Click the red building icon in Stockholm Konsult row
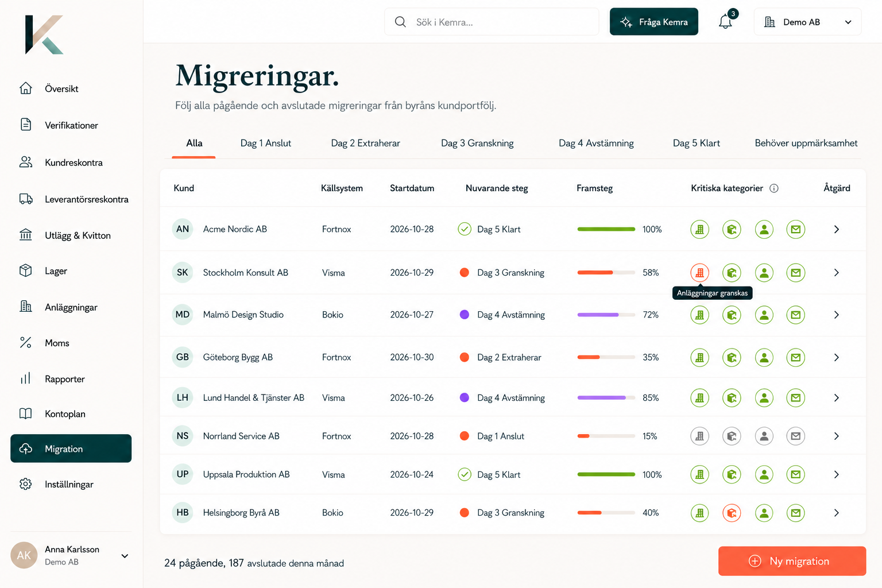 [699, 273]
